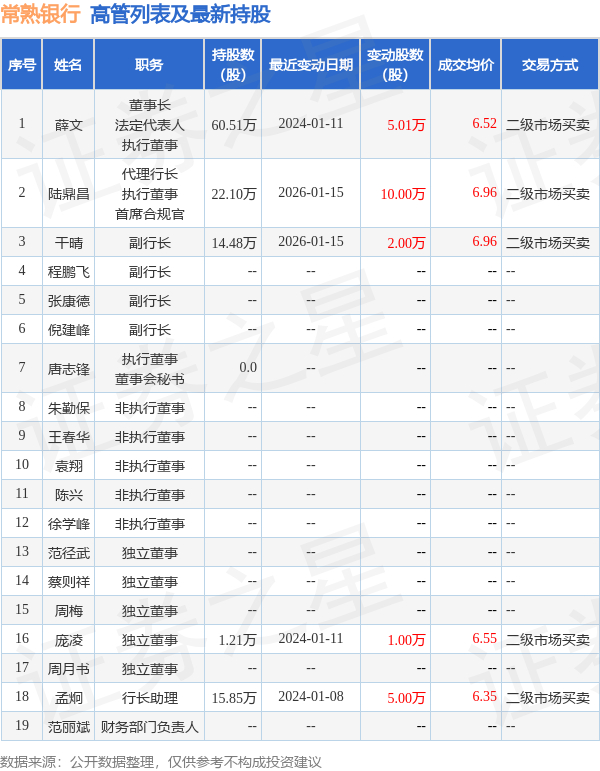The height and width of the screenshot is (771, 600).
Task: Click the 持股数(股) column header
Action: [x=233, y=64]
